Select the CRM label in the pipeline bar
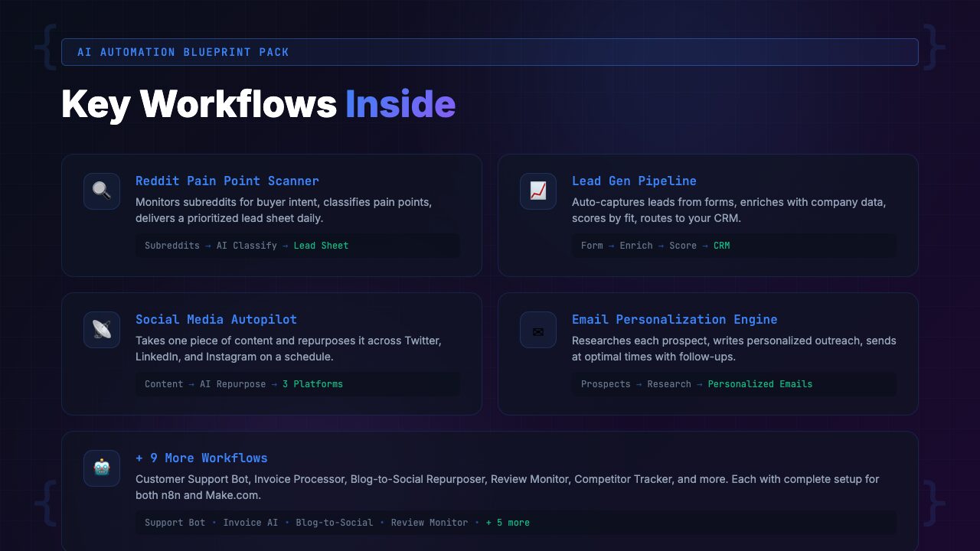Image resolution: width=980 pixels, height=551 pixels. (x=721, y=246)
